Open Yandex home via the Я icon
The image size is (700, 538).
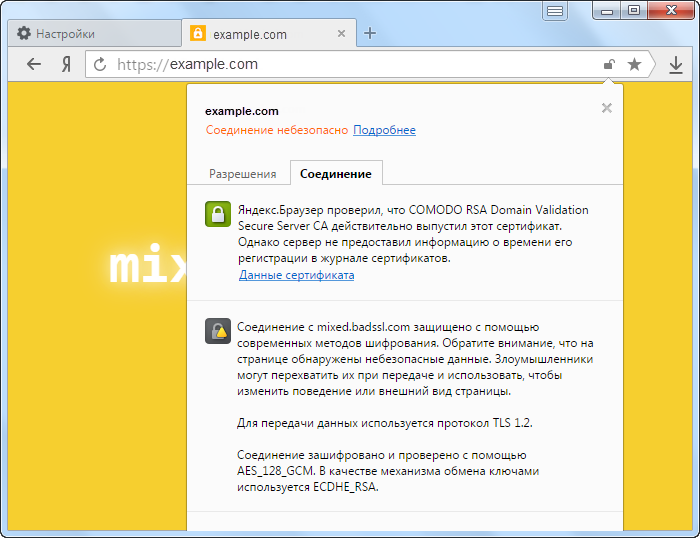[66, 65]
